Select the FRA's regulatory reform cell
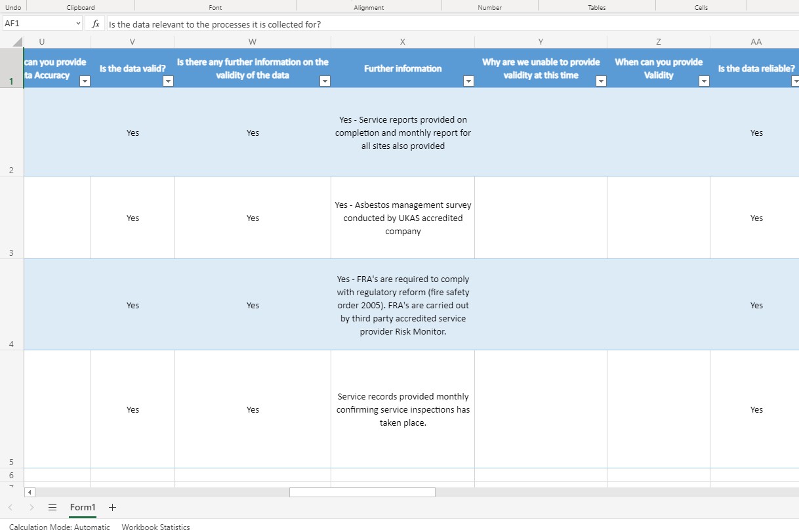 coord(403,305)
